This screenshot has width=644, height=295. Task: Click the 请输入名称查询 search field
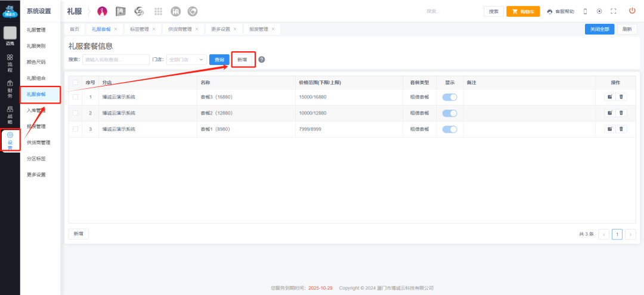coord(116,60)
